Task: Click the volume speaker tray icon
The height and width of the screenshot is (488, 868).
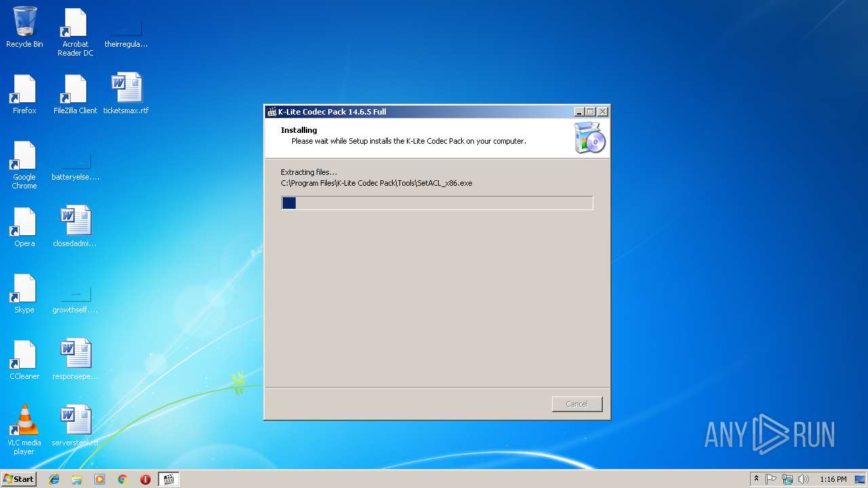Action: [804, 479]
